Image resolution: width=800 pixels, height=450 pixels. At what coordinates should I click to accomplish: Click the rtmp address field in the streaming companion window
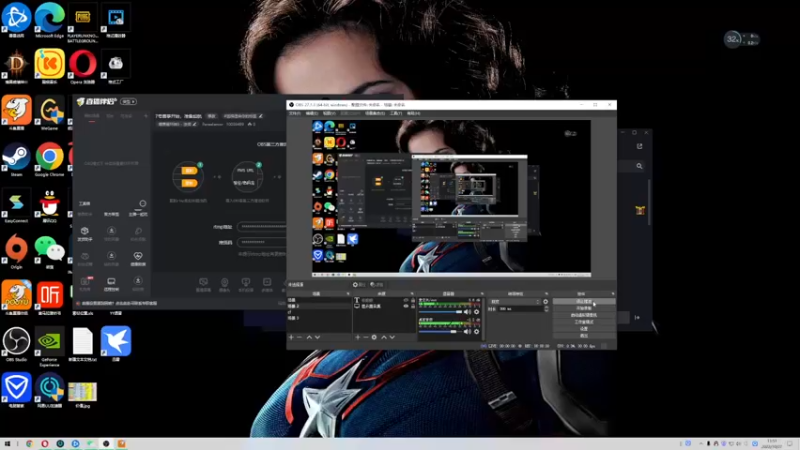click(x=262, y=227)
